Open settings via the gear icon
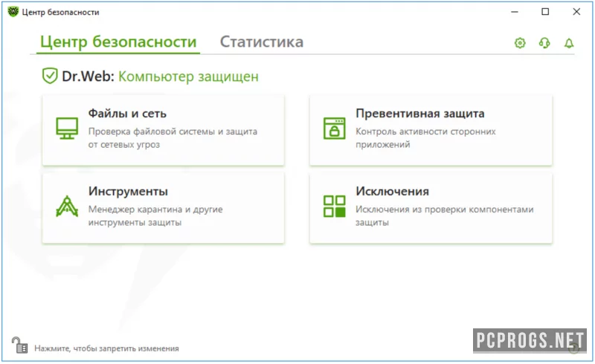Viewport: 595px width, 364px height. [520, 43]
